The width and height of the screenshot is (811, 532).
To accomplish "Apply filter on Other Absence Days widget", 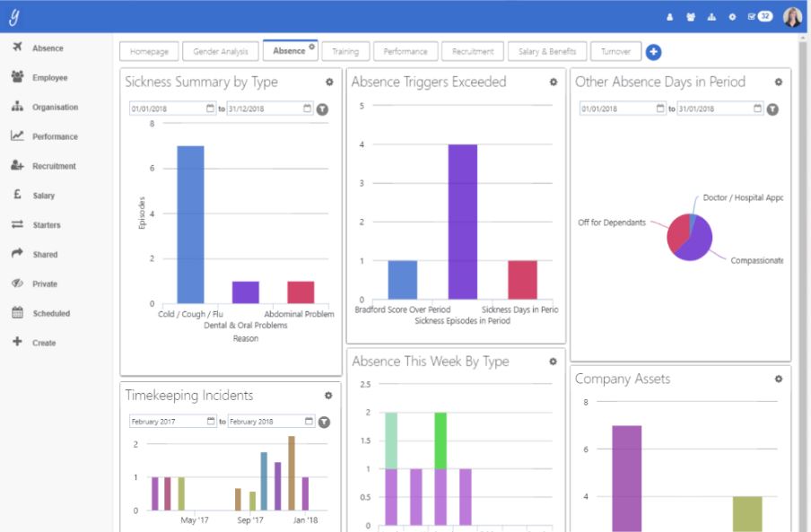I will pos(772,109).
